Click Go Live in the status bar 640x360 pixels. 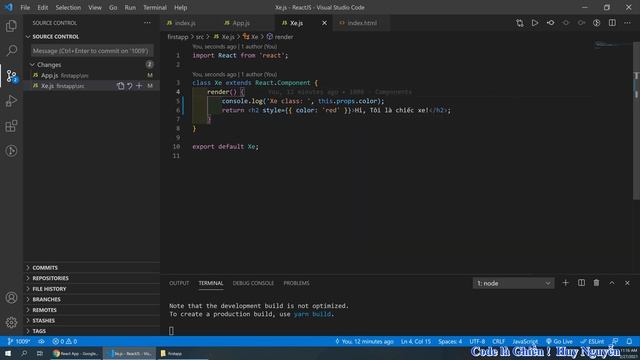click(x=559, y=341)
